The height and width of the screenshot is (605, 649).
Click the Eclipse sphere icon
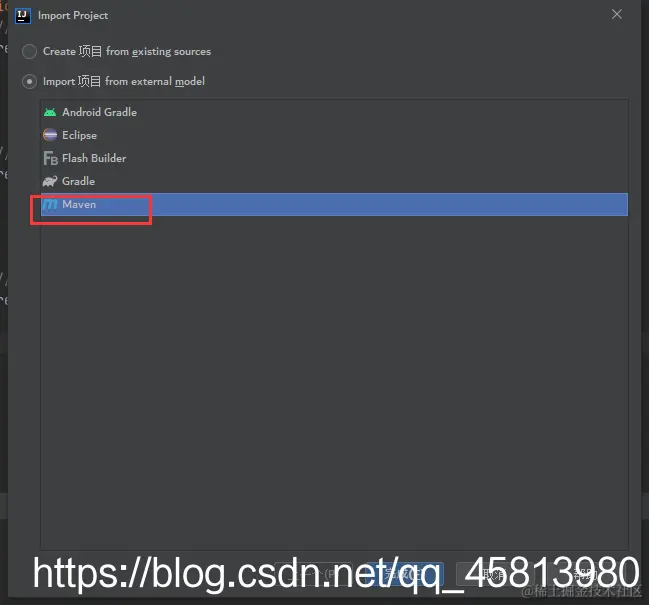(50, 135)
